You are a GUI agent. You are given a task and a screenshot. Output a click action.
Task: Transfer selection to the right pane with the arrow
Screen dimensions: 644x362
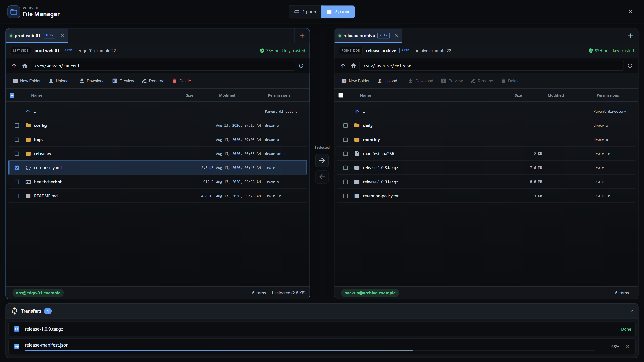point(322,161)
